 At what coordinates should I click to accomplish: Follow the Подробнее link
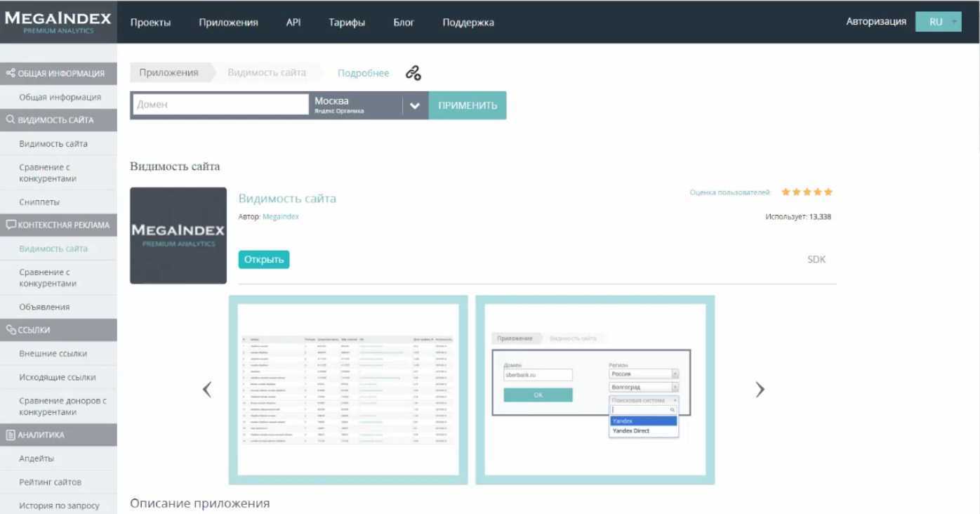pyautogui.click(x=363, y=73)
